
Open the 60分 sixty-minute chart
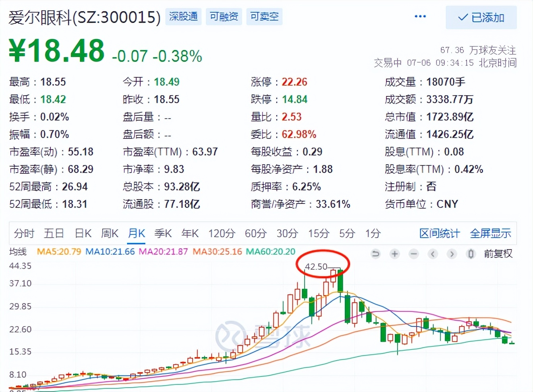point(256,234)
